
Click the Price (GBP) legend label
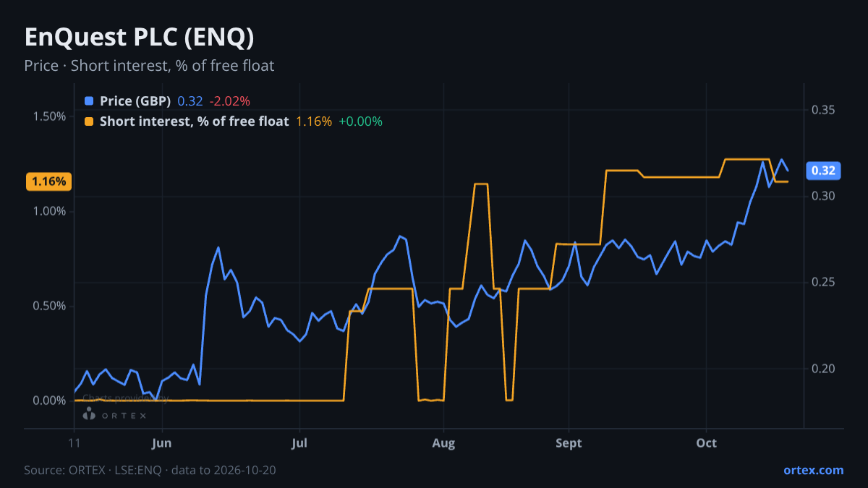tap(135, 101)
